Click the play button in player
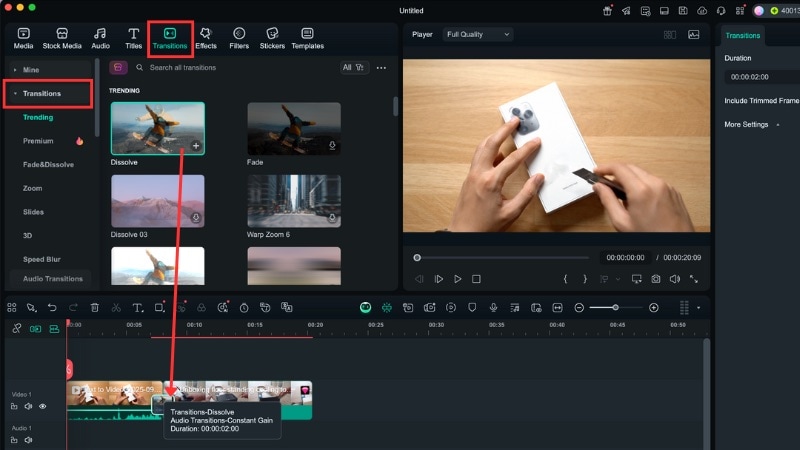Screen dimensions: 800x450 pyautogui.click(x=457, y=279)
